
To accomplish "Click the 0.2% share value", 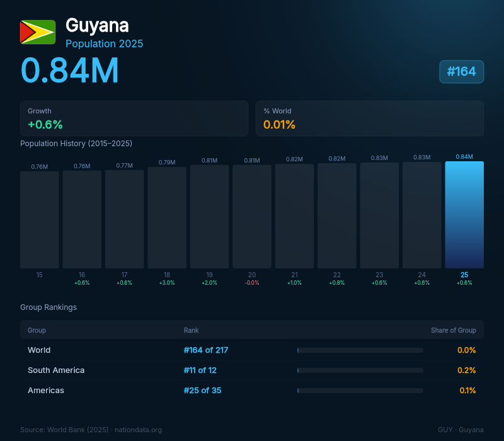I will coord(466,370).
